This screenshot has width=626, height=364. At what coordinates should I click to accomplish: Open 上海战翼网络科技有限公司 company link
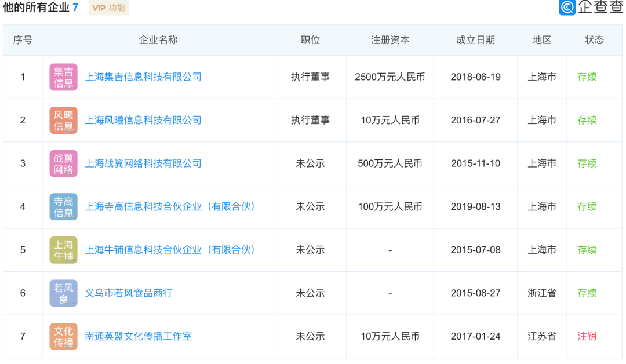tap(143, 163)
